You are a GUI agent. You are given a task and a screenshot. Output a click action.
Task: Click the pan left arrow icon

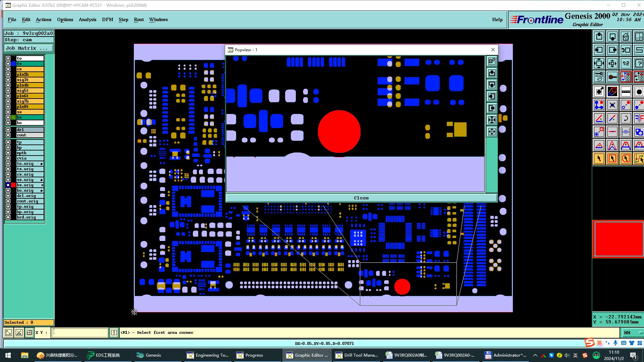[599, 50]
